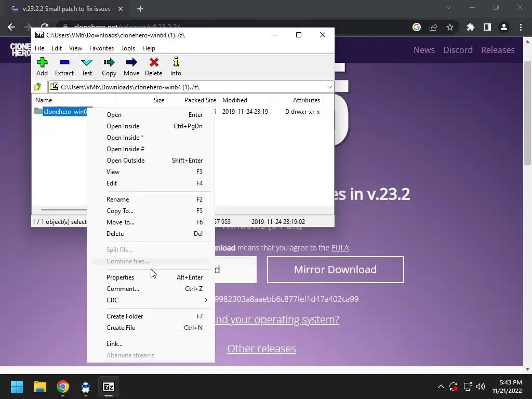The height and width of the screenshot is (399, 532).
Task: Sort by Name column header
Action: (74, 100)
